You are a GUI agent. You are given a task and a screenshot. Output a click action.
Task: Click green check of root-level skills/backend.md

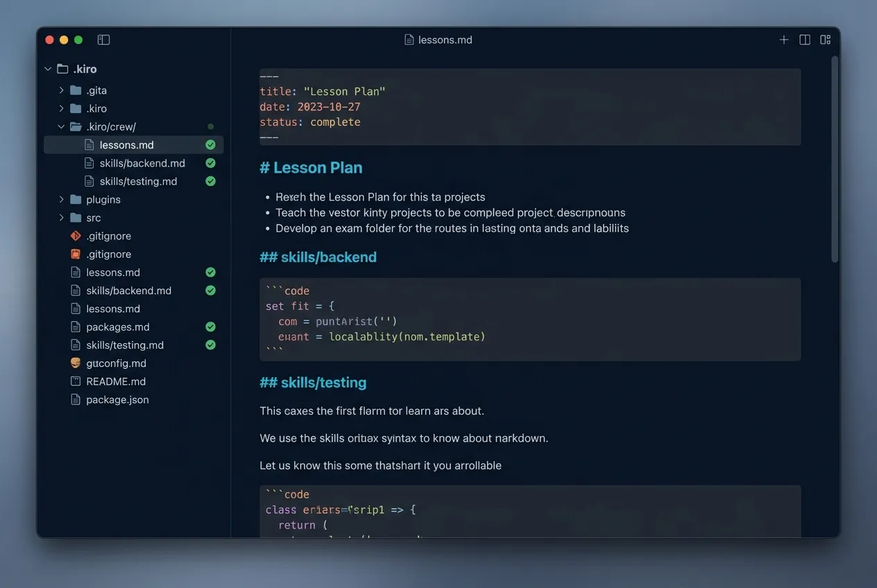click(x=210, y=291)
